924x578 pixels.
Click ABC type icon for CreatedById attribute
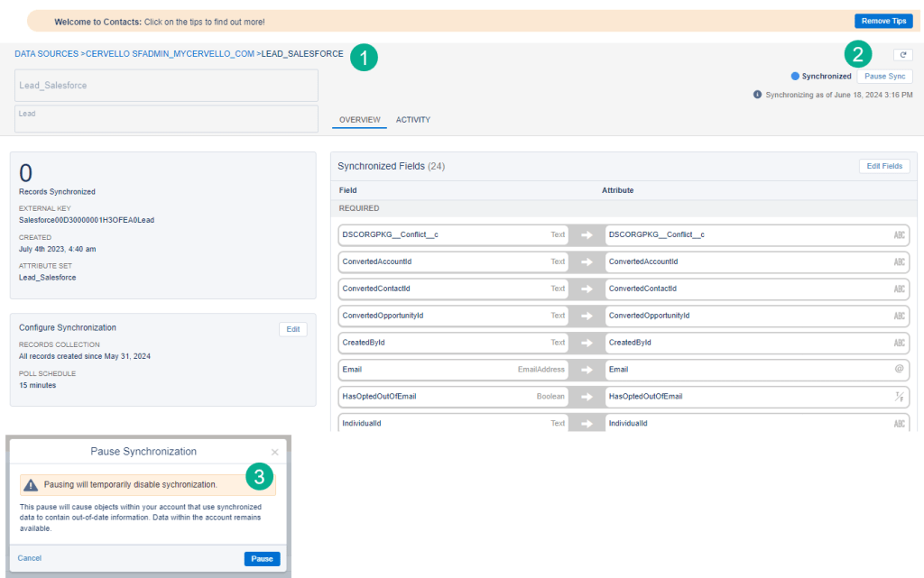pyautogui.click(x=899, y=343)
